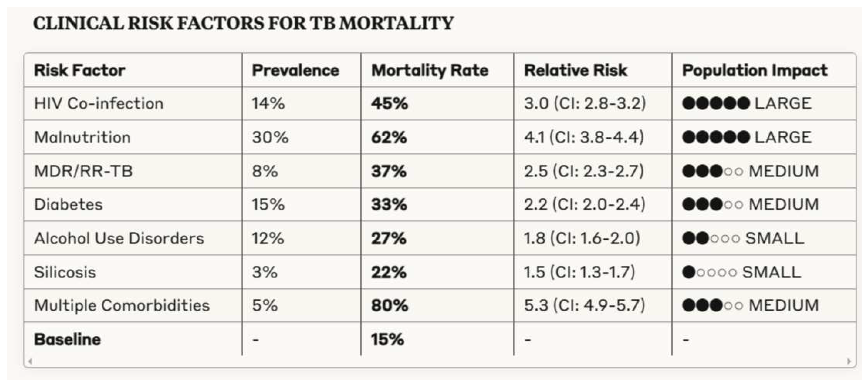Click the dot rating in the MDR/RR-TB row
Screen dimensions: 868x387
click(x=712, y=171)
